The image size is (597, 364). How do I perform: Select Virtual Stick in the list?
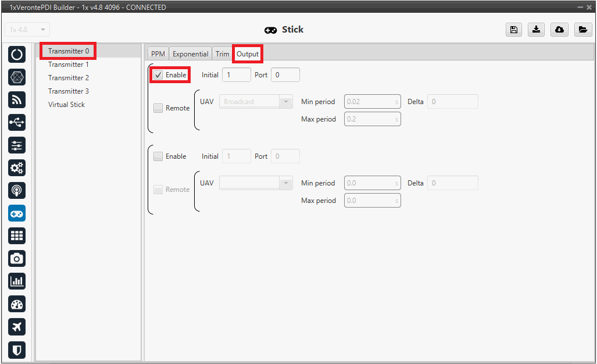[66, 105]
